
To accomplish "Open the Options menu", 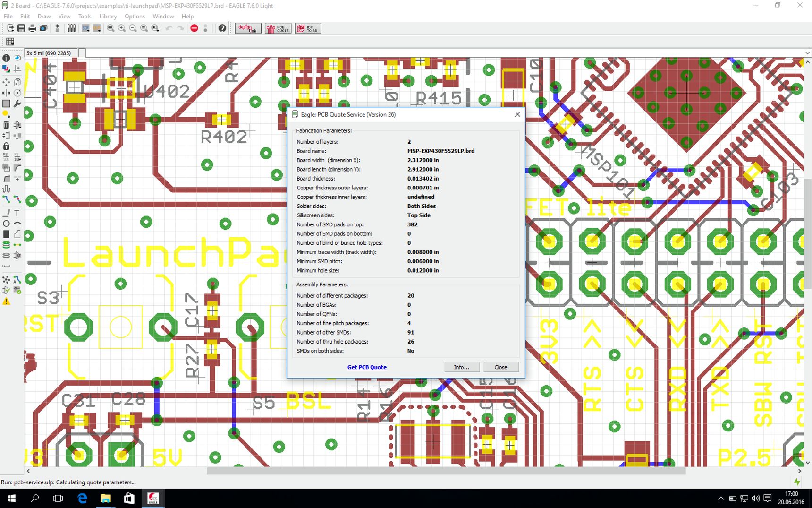I will pos(135,16).
